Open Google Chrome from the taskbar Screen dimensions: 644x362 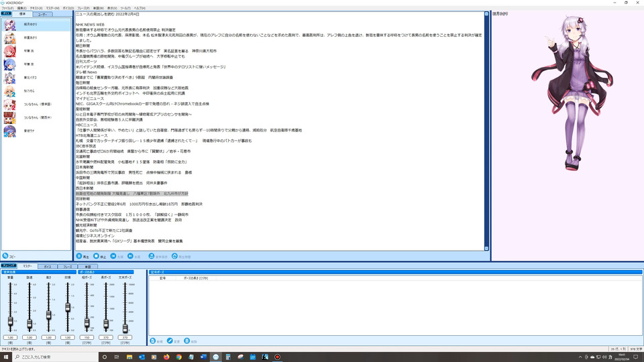(x=178, y=357)
